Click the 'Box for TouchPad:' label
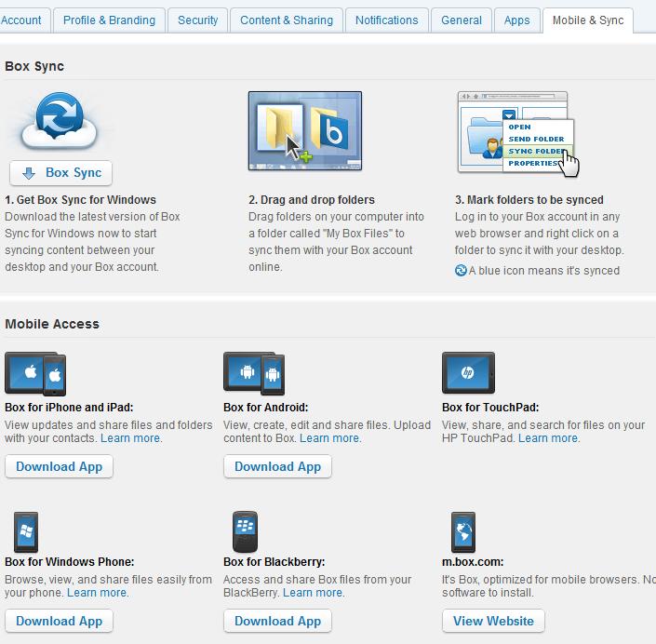The width and height of the screenshot is (656, 644). click(x=490, y=408)
